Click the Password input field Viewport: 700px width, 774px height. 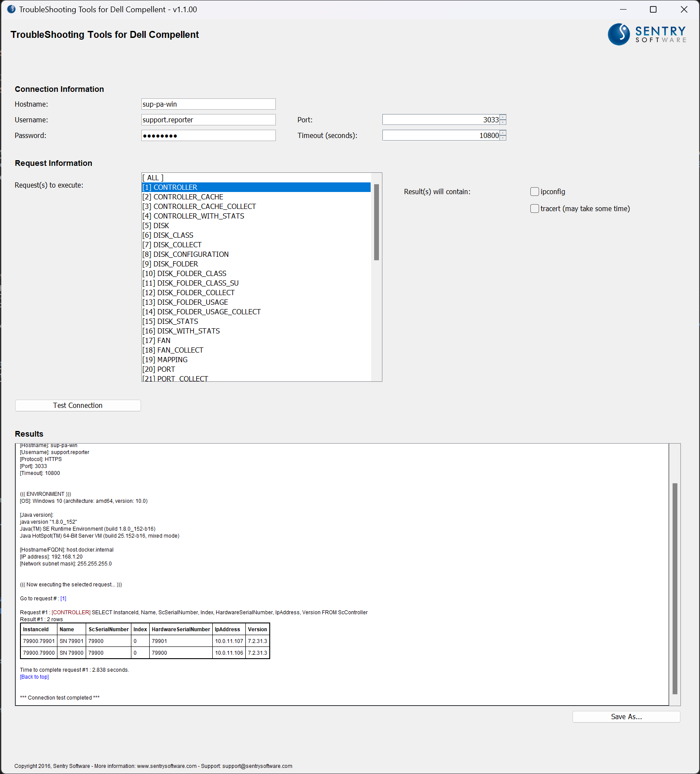coord(208,135)
